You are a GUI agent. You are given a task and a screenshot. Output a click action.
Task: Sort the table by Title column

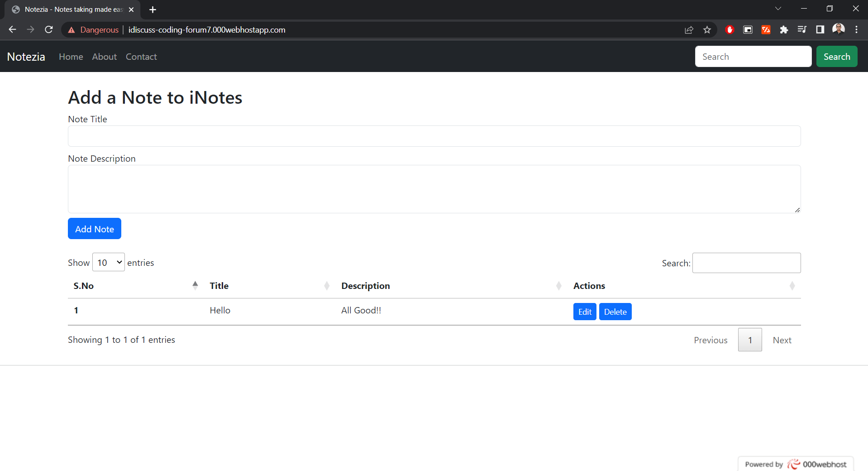[x=219, y=285]
